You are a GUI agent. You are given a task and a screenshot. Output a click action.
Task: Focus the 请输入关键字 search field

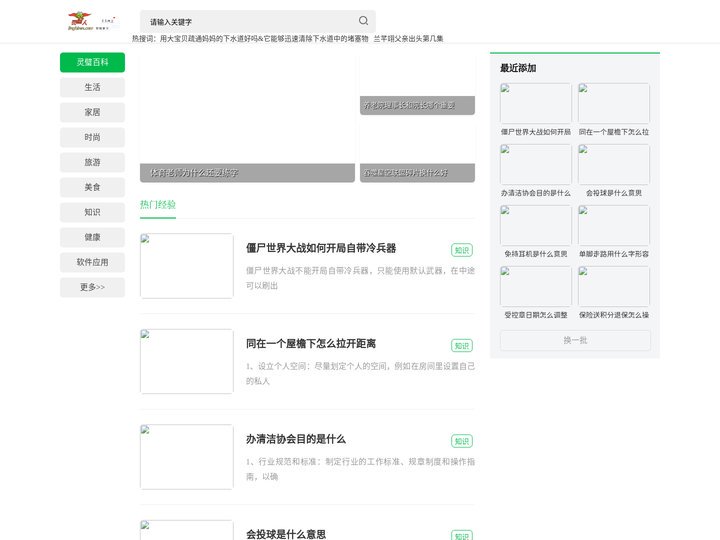(x=257, y=22)
